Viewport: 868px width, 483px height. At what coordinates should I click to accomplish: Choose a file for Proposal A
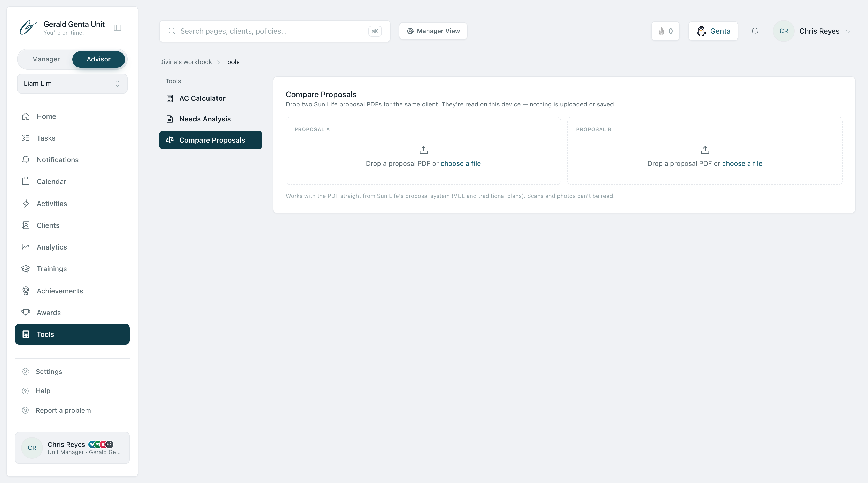point(460,163)
